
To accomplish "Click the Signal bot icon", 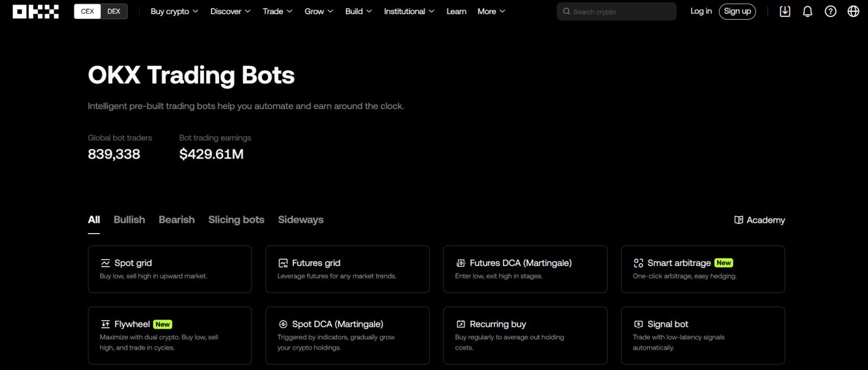I will (639, 324).
